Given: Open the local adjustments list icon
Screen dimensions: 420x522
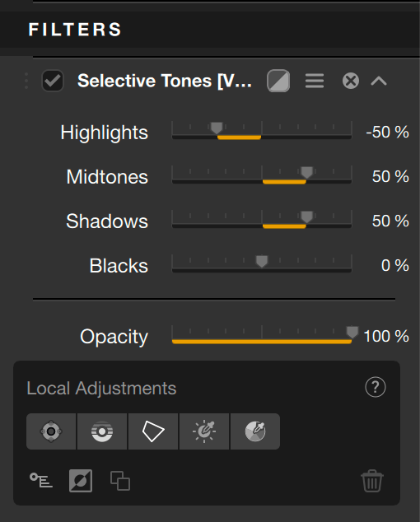Looking at the screenshot, I should 41,480.
